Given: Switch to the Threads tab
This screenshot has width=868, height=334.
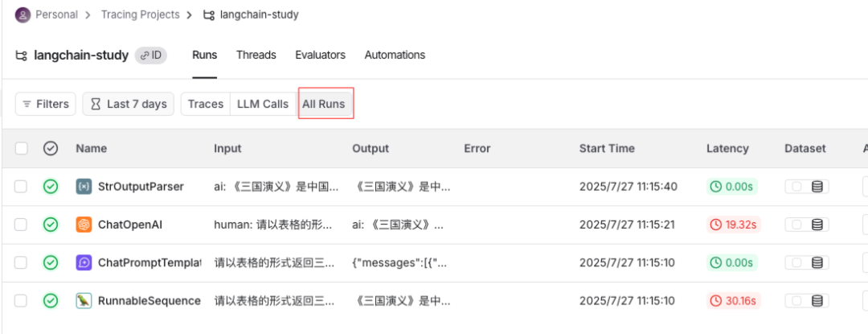Looking at the screenshot, I should [x=256, y=55].
